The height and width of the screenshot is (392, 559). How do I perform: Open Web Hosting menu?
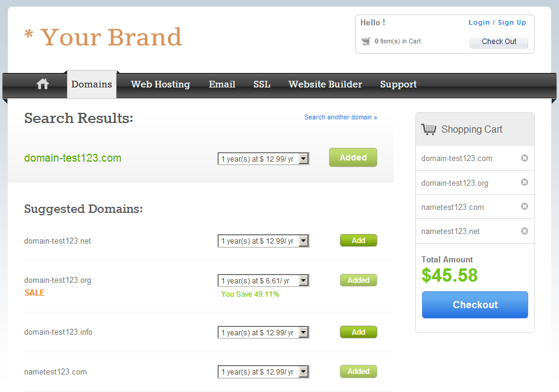[161, 84]
